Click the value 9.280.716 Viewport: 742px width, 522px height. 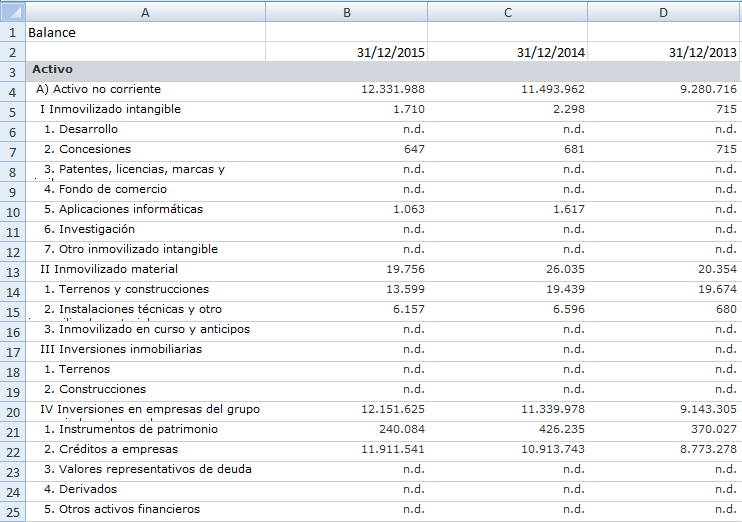tap(708, 89)
